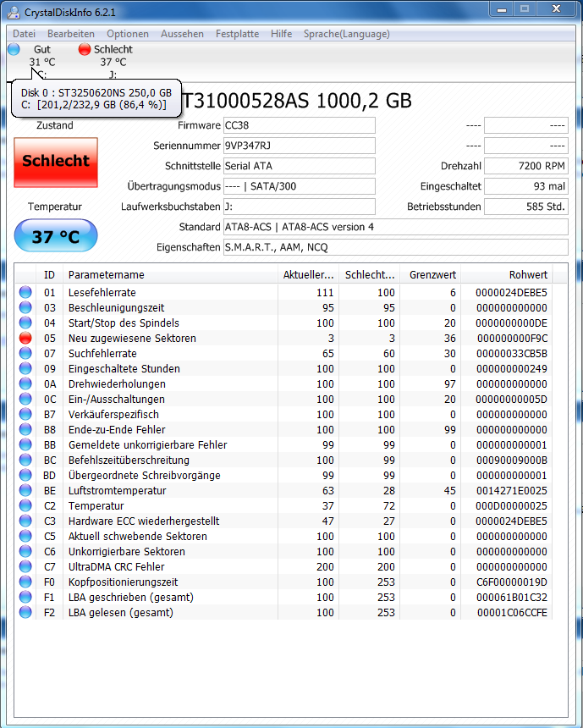Click the red orb for Neu zugewiesene Sektoren
Viewport: 583px width, 728px height.
tap(25, 338)
